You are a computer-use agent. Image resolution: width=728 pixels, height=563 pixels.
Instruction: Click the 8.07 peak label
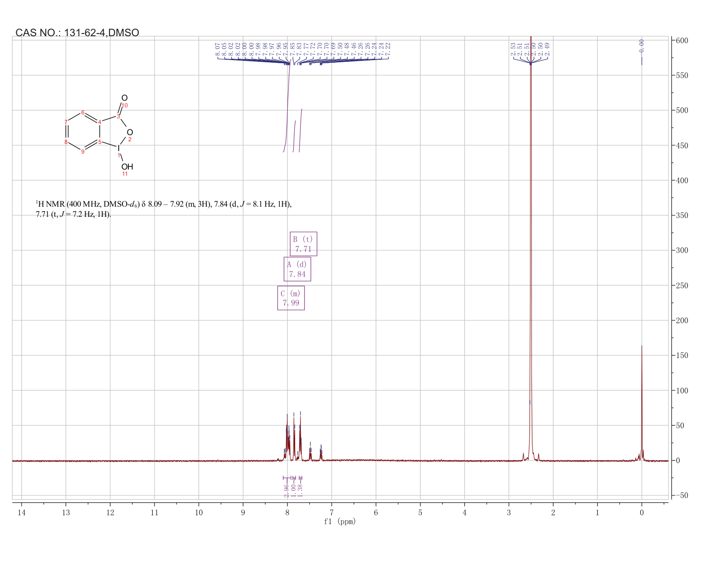[x=218, y=49]
